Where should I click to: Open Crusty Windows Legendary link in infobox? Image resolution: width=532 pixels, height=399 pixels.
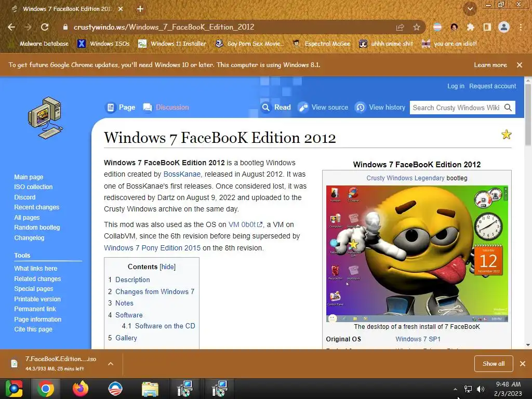405,178
